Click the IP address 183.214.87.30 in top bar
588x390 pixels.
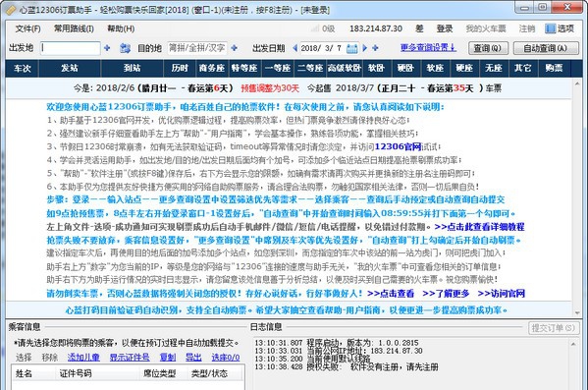tap(376, 28)
